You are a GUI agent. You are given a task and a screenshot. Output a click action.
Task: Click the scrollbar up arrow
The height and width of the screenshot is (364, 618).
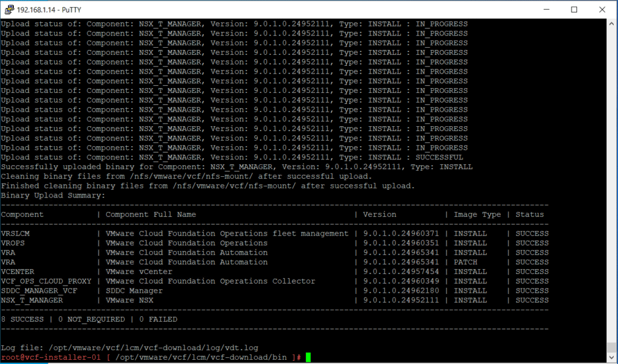pos(611,24)
